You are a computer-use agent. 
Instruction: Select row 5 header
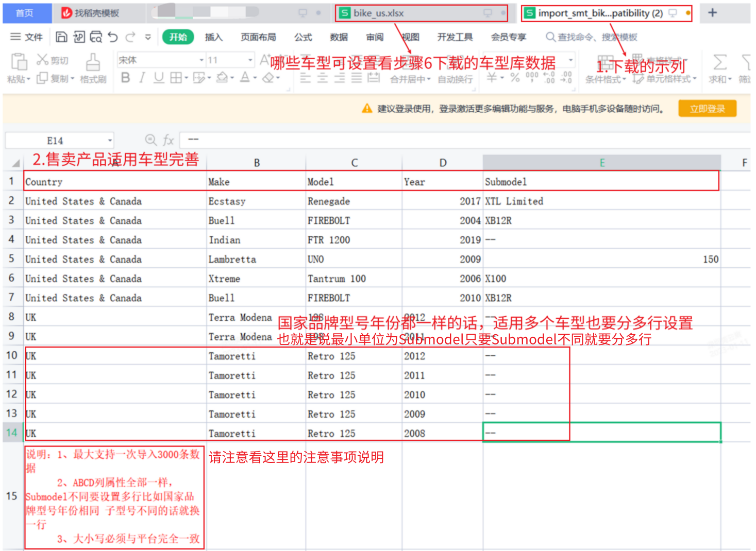pos(11,259)
